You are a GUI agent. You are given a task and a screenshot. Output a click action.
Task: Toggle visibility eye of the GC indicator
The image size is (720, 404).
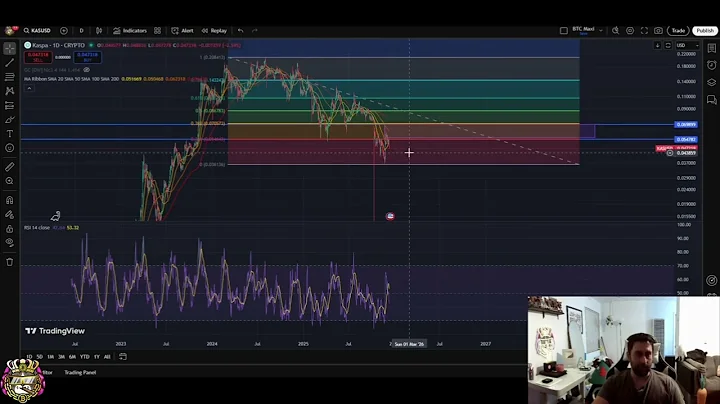pyautogui.click(x=86, y=70)
